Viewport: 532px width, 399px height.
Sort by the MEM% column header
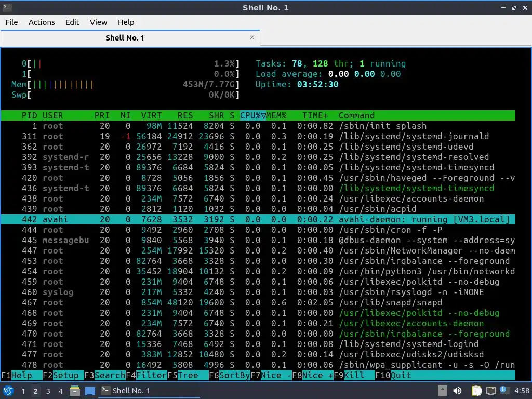pos(276,115)
